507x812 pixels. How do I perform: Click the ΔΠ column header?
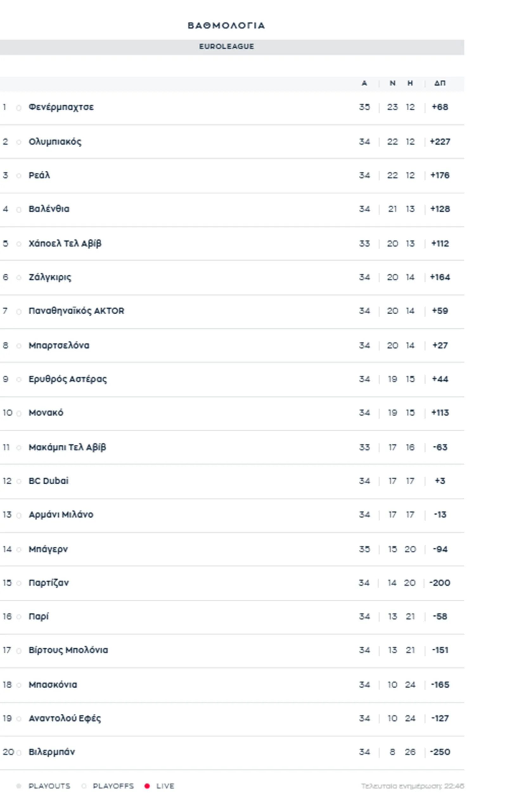[440, 83]
